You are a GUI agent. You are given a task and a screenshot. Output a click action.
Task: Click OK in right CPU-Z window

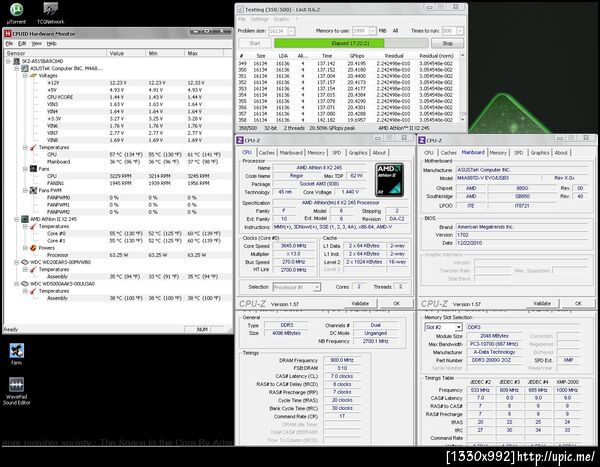pyautogui.click(x=578, y=304)
